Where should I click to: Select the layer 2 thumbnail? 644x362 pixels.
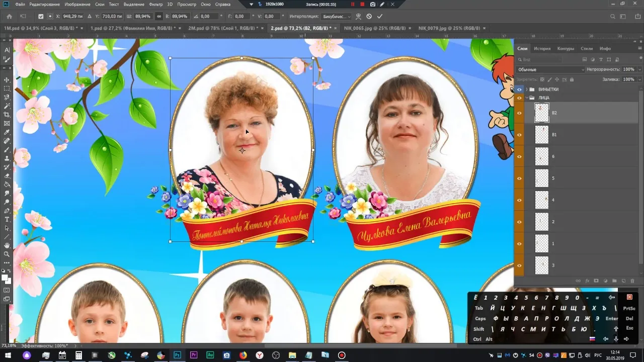tap(541, 222)
